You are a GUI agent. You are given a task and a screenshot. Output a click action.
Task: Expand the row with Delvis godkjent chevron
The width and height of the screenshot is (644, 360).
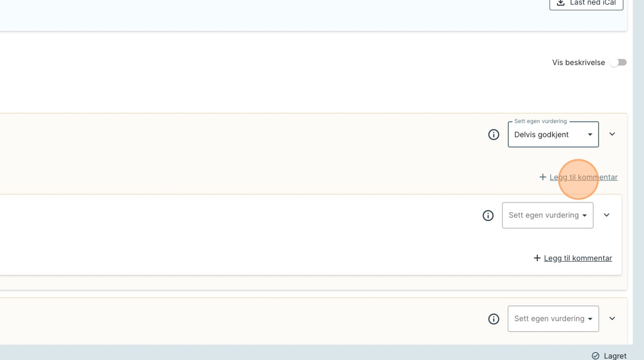[612, 135]
